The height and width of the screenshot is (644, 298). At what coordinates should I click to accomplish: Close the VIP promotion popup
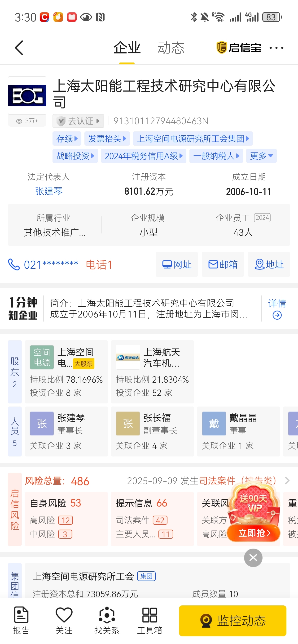click(x=253, y=558)
